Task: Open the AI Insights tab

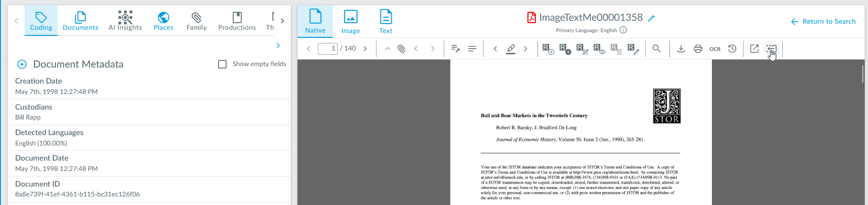Action: pyautogui.click(x=125, y=21)
